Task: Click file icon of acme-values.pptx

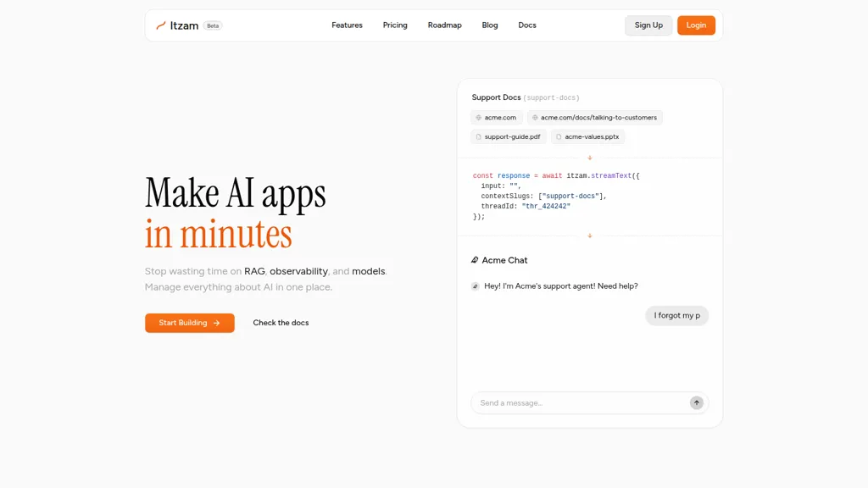Action: 559,136
